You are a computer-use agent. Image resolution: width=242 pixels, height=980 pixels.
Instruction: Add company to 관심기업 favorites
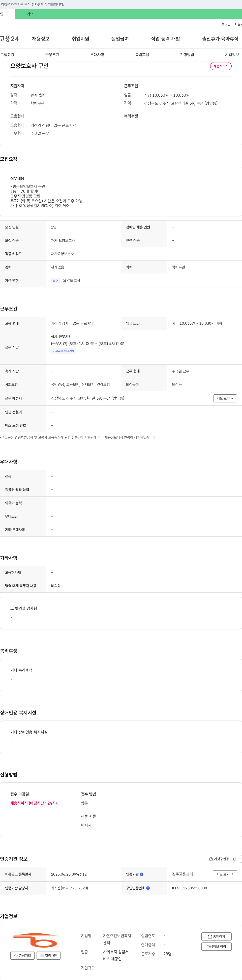pos(22,955)
